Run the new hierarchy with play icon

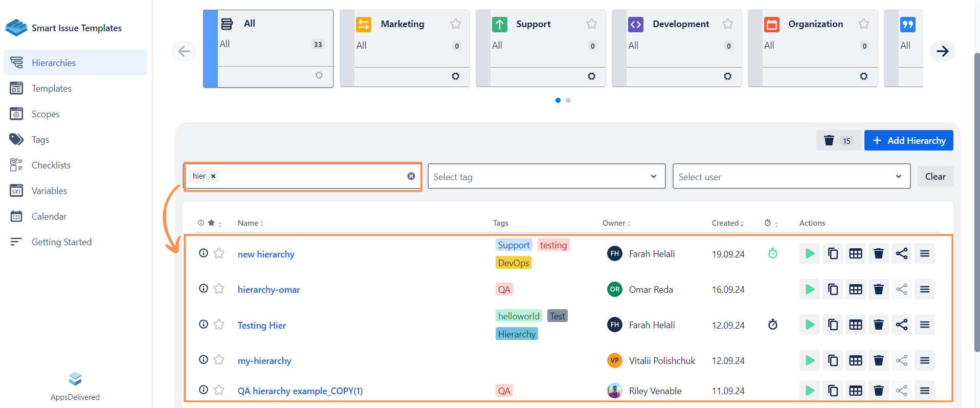pyautogui.click(x=810, y=254)
